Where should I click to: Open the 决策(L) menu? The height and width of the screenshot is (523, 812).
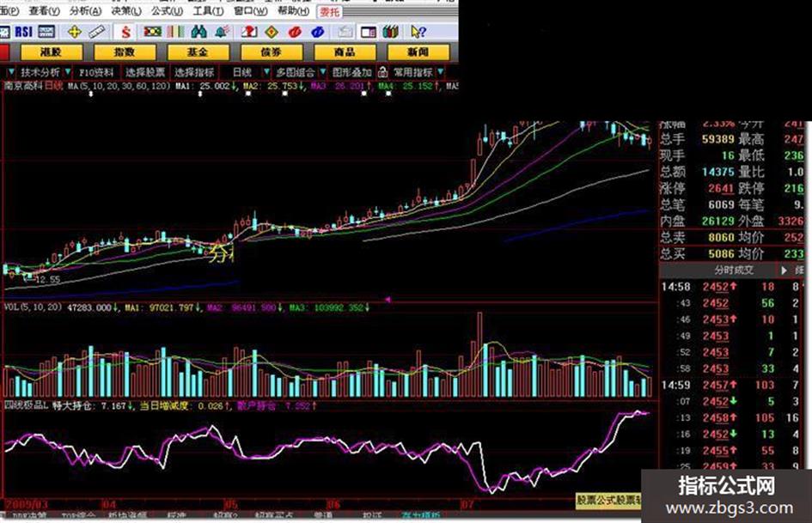point(126,11)
